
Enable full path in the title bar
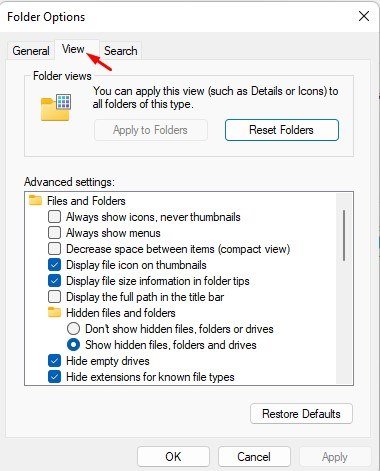coord(54,297)
